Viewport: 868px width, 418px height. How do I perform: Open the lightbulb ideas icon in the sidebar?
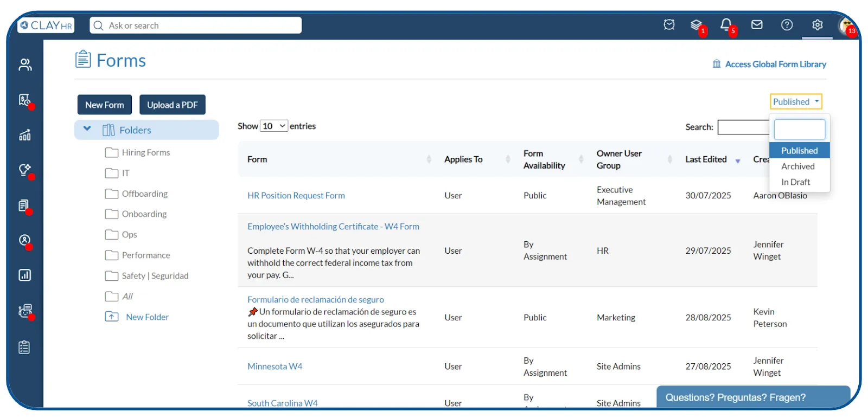25,170
